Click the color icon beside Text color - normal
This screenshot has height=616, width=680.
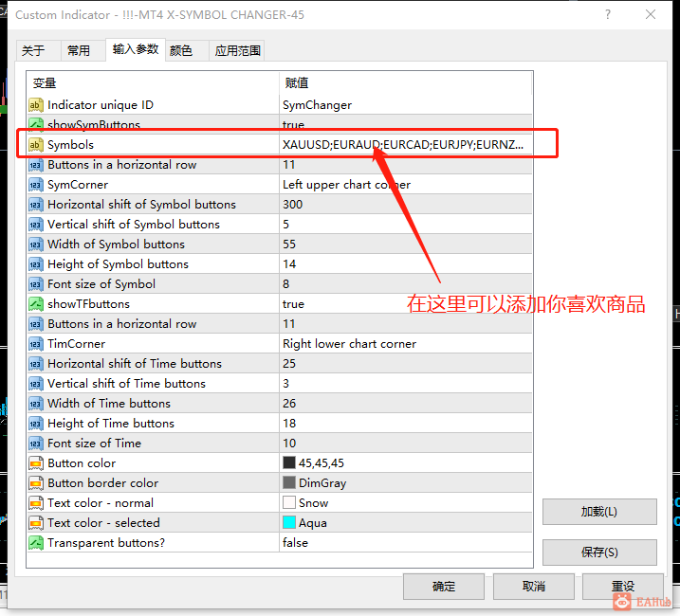click(36, 503)
